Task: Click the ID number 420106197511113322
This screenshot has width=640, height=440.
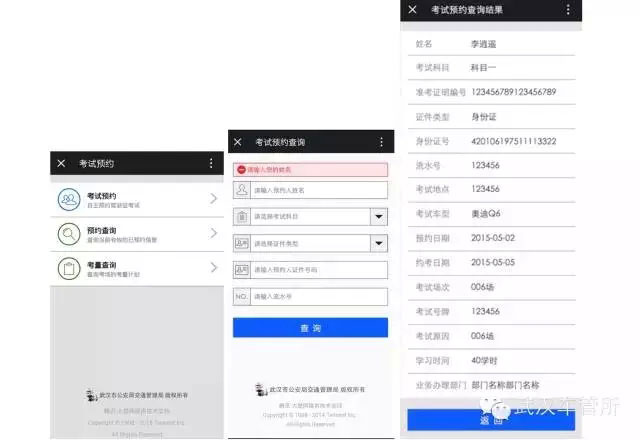Action: pos(514,141)
